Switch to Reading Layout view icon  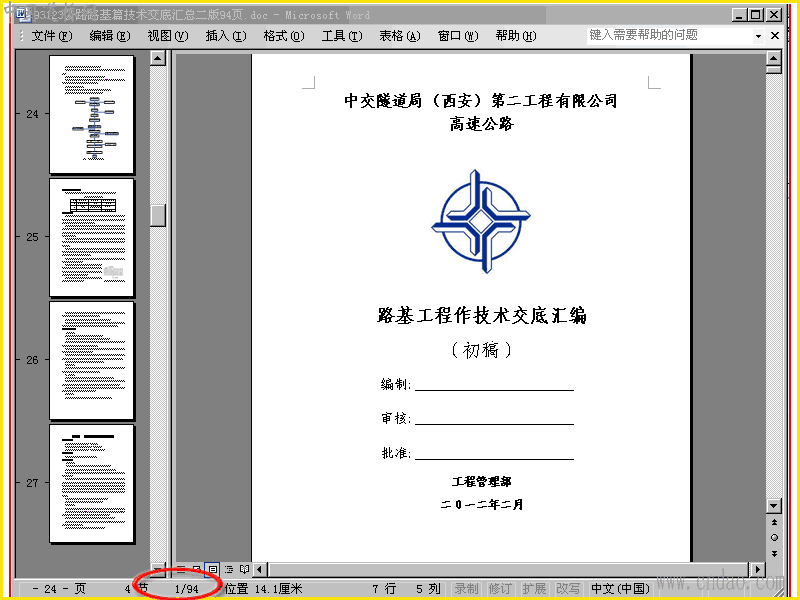click(x=244, y=569)
